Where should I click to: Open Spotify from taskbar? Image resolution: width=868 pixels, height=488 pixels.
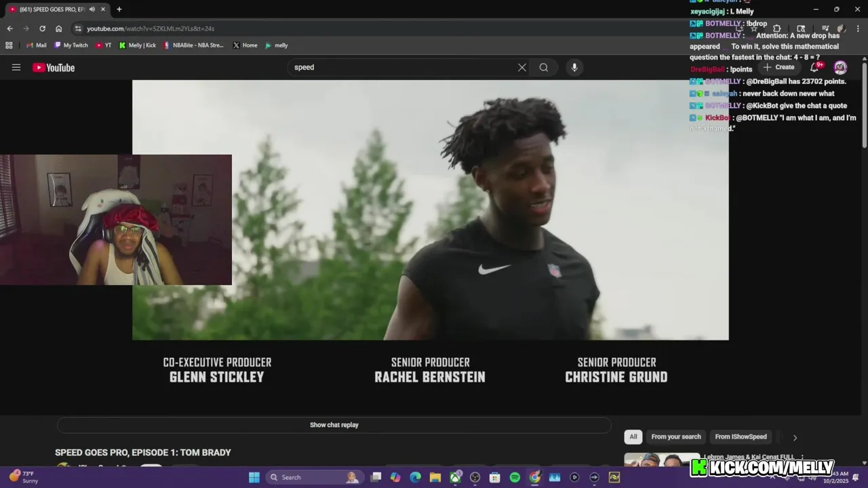pyautogui.click(x=515, y=477)
